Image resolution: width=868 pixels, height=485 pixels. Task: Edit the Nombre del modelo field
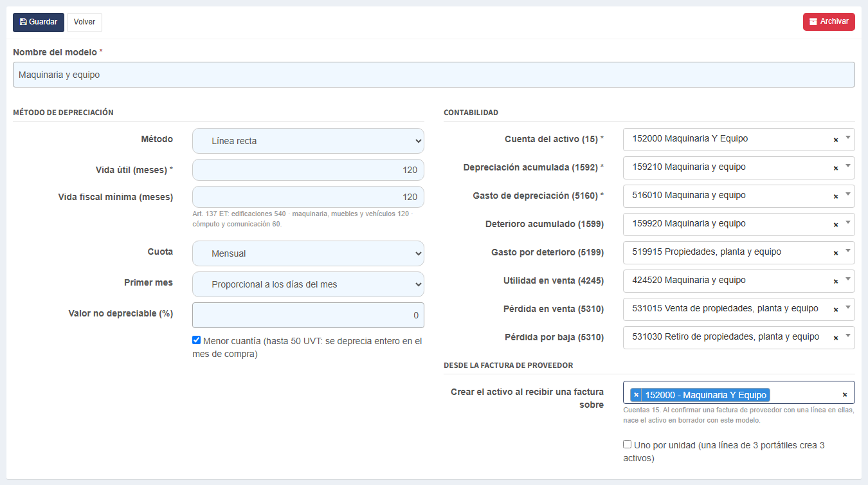[434, 75]
